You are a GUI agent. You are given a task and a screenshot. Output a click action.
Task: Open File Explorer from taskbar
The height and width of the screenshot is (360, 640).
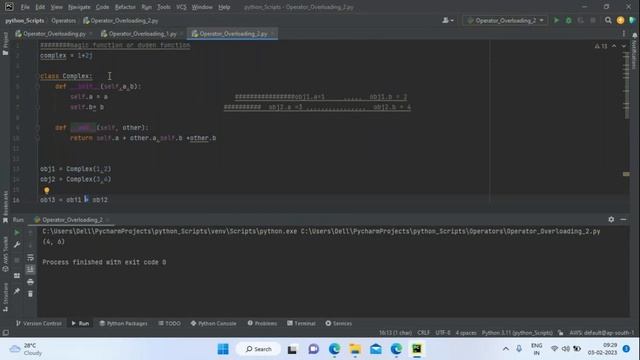(355, 349)
